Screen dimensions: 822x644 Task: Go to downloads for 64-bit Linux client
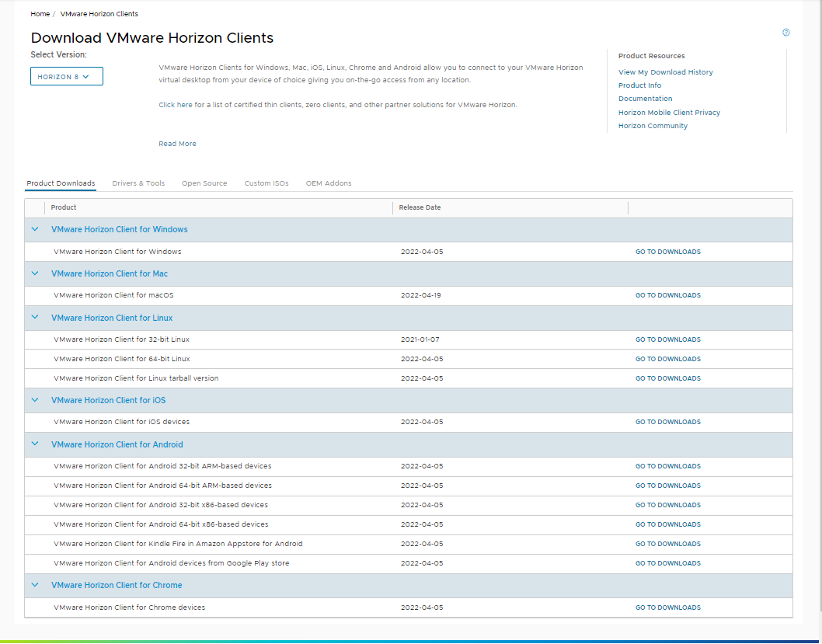[667, 359]
